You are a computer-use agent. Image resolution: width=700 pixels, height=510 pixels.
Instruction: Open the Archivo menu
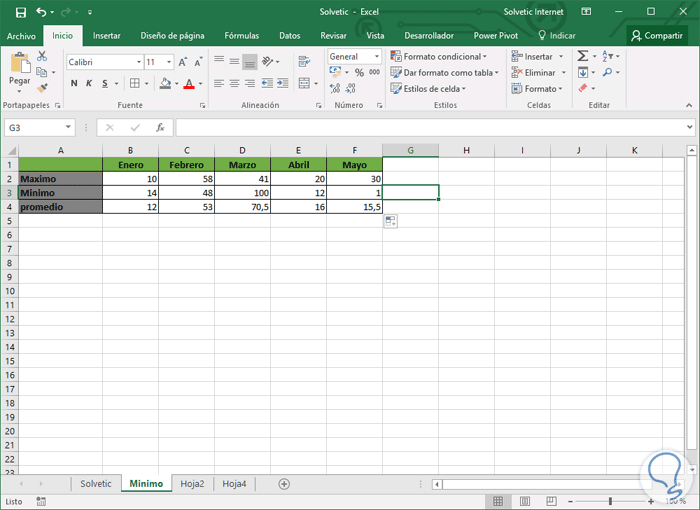click(21, 36)
